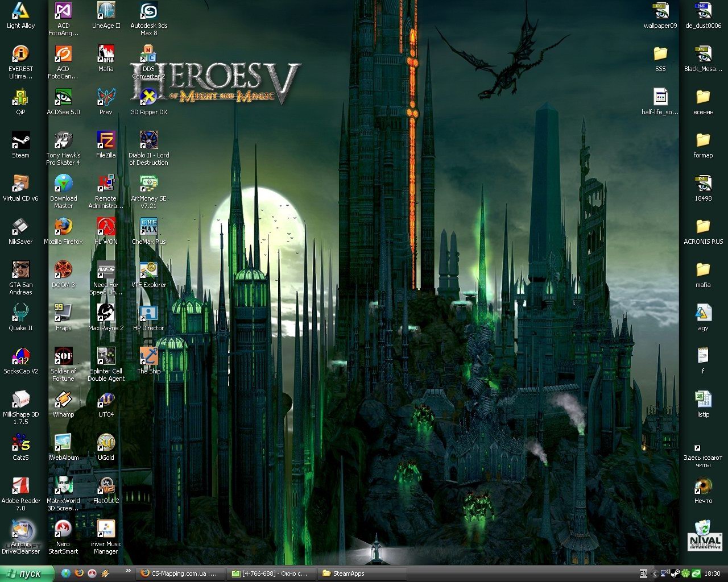Image resolution: width=728 pixels, height=582 pixels.
Task: Open Max Payne 2 shortcut
Action: (106, 314)
